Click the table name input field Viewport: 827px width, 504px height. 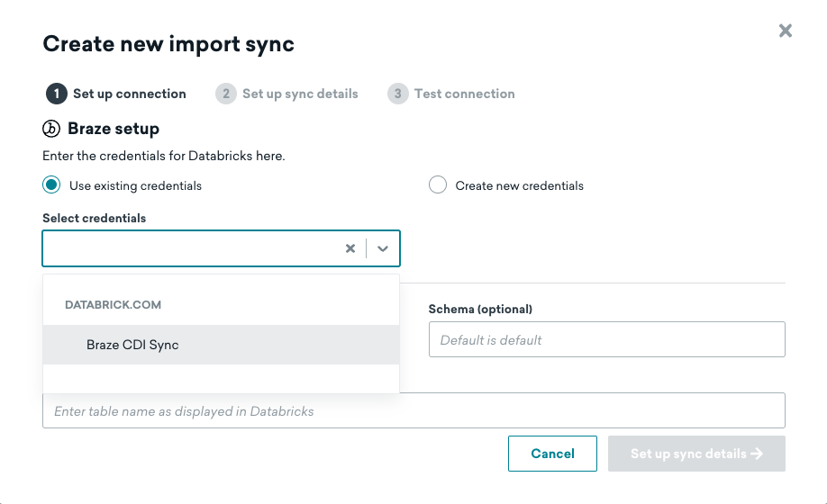tap(413, 410)
